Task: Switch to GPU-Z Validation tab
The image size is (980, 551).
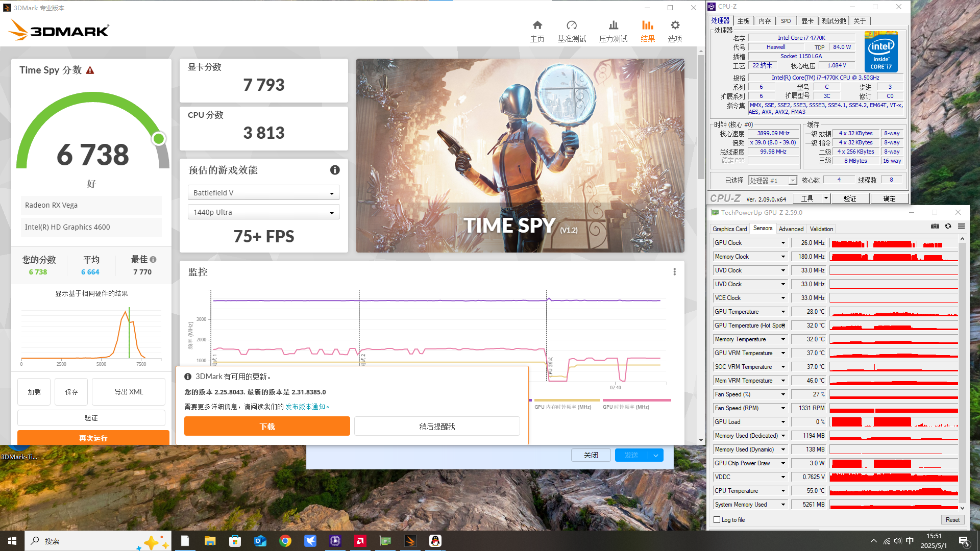Action: pos(821,229)
